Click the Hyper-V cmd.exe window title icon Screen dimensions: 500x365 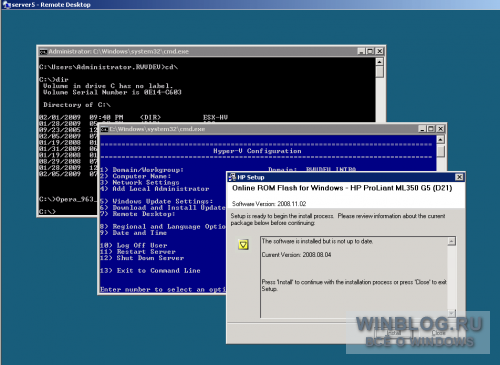pos(104,129)
